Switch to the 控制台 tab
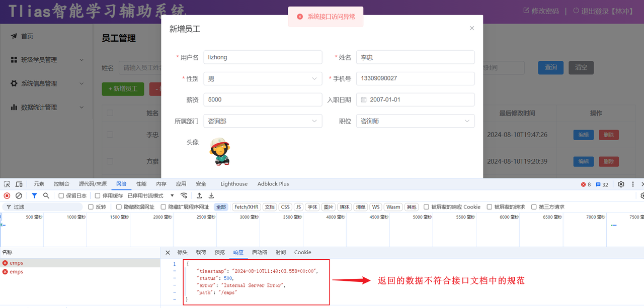 pyautogui.click(x=61, y=184)
